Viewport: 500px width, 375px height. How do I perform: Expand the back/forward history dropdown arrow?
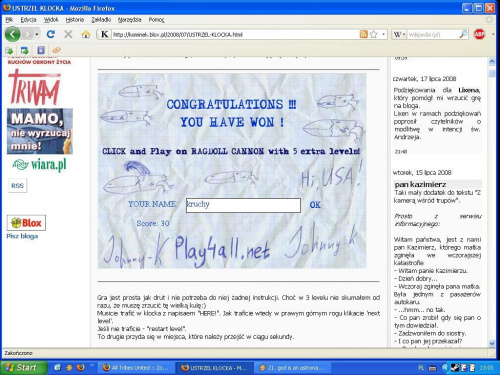click(37, 34)
